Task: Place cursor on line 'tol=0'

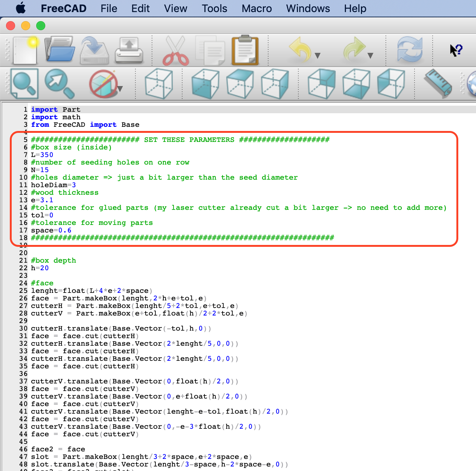Action: click(42, 215)
